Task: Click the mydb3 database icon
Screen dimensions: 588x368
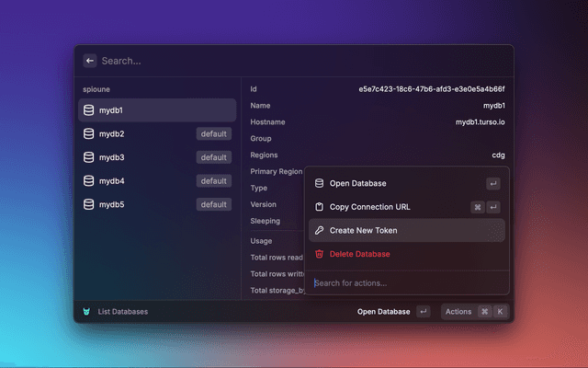Action: (89, 157)
